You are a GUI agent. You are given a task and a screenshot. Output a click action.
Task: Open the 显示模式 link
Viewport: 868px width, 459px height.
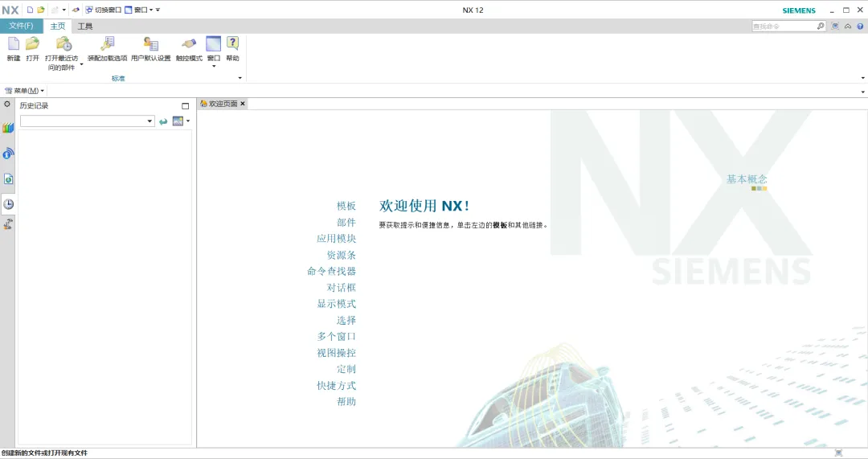(336, 304)
